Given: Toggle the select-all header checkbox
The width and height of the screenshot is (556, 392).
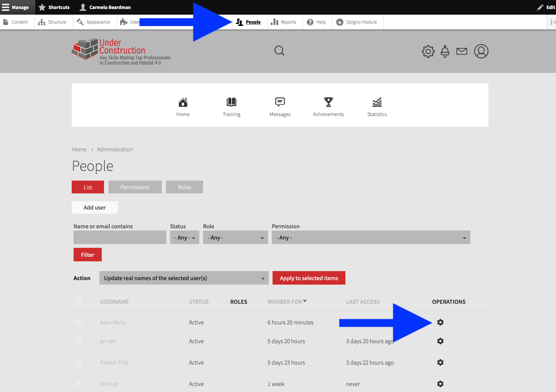Looking at the screenshot, I should click(x=79, y=301).
